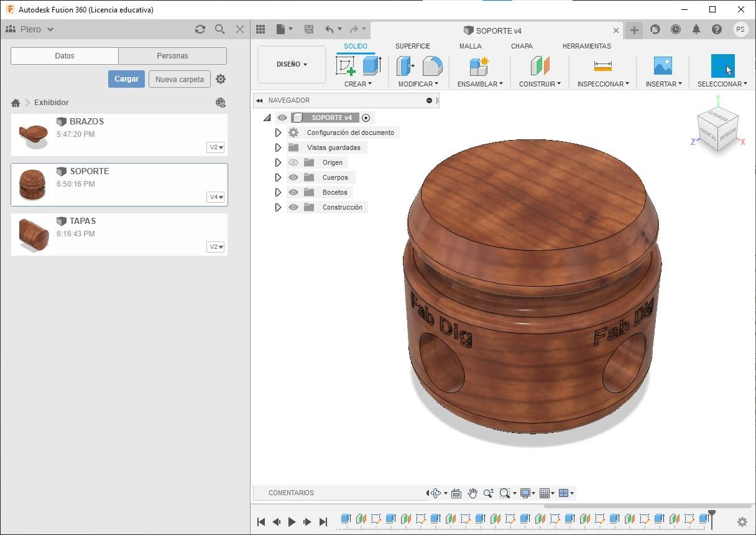Switch to the MALLA tab
Screen dimensions: 756x535
point(471,46)
